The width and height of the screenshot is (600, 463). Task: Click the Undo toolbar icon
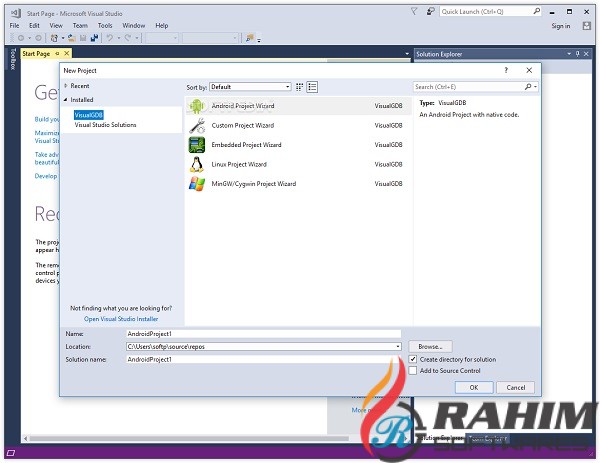[110, 38]
